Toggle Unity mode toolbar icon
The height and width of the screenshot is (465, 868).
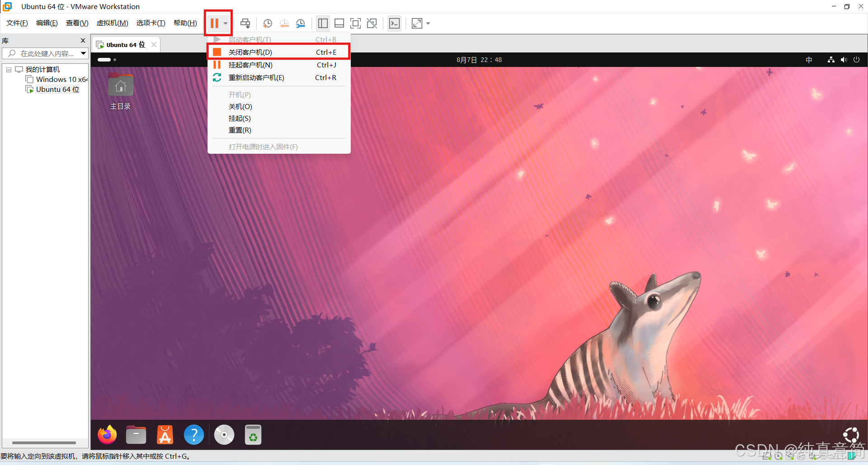372,23
